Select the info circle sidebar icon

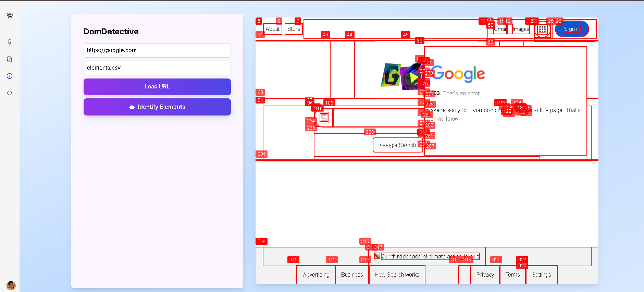pyautogui.click(x=10, y=76)
